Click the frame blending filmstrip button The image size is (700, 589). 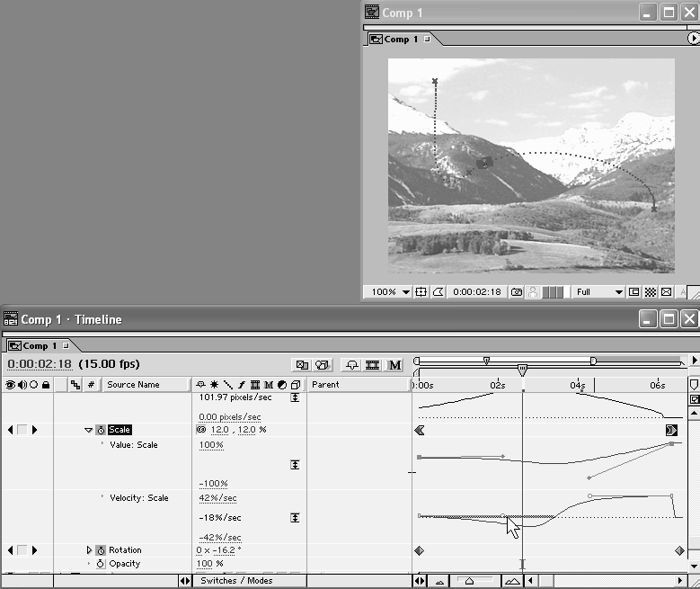pos(373,365)
